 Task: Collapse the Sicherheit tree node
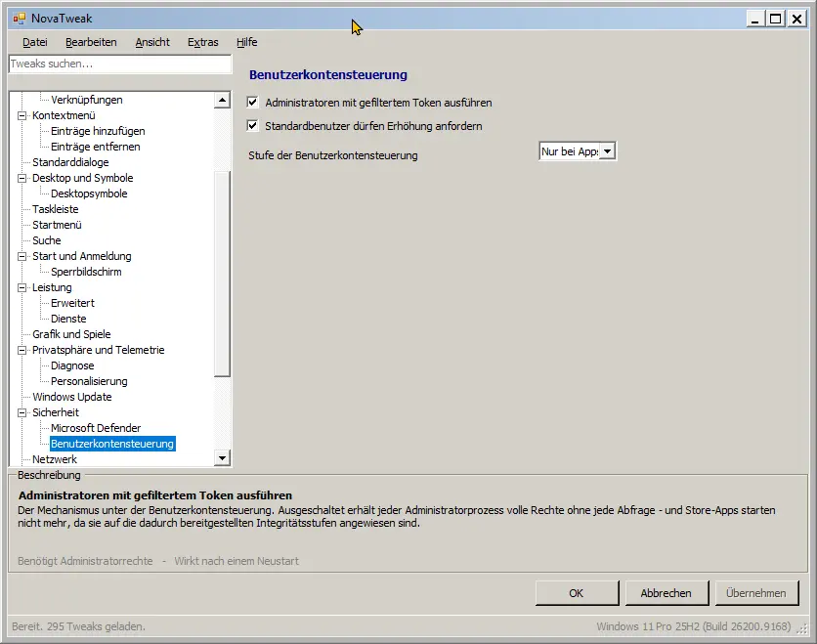21,412
